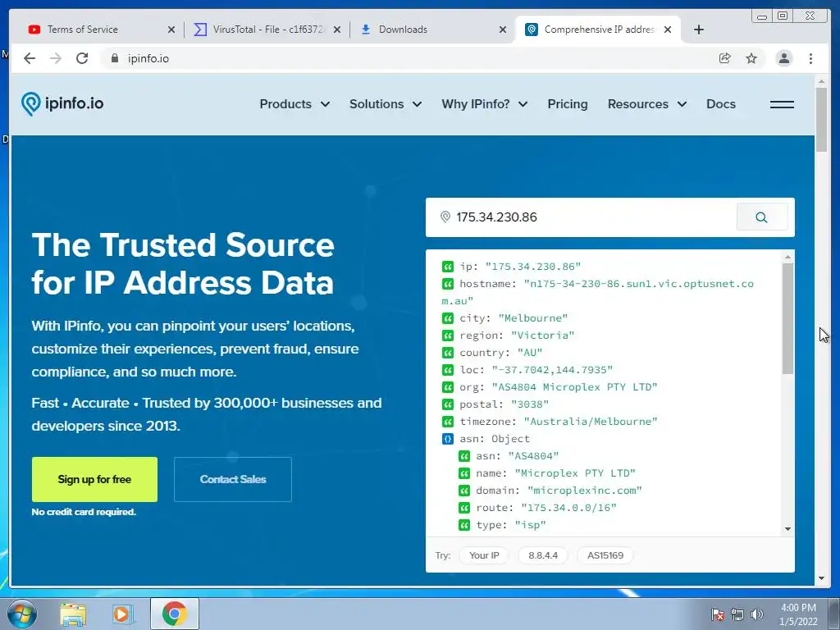Open the Docs page
Image resolution: width=840 pixels, height=630 pixels.
pyautogui.click(x=720, y=104)
